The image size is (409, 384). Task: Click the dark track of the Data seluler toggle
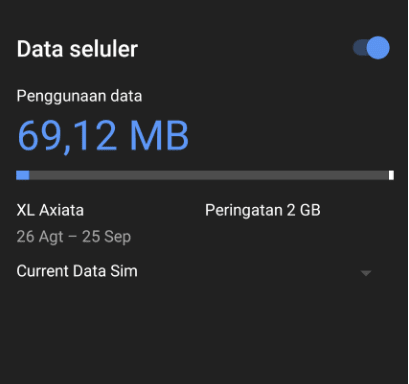click(360, 48)
